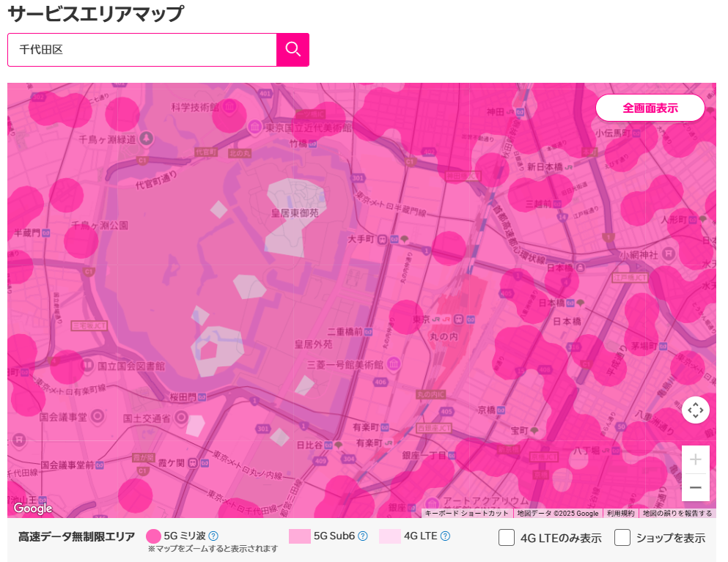Open 地図の誤りを報告する link
The width and height of the screenshot is (728, 562).
(677, 513)
